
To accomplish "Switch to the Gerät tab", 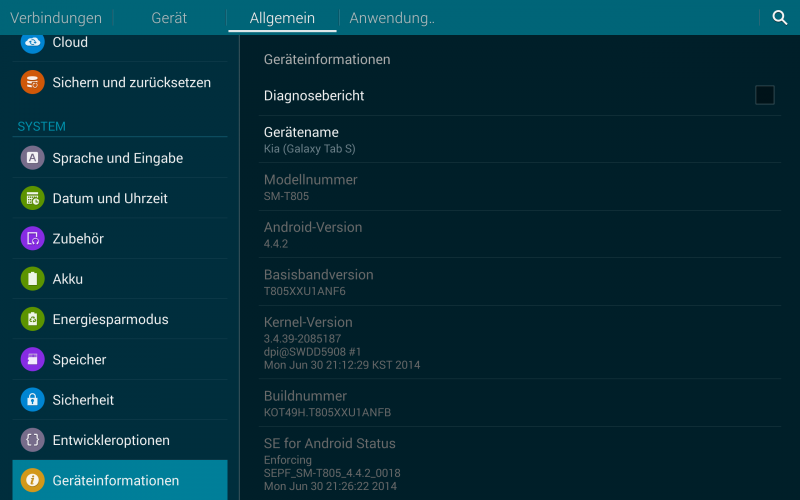I will pyautogui.click(x=169, y=18).
